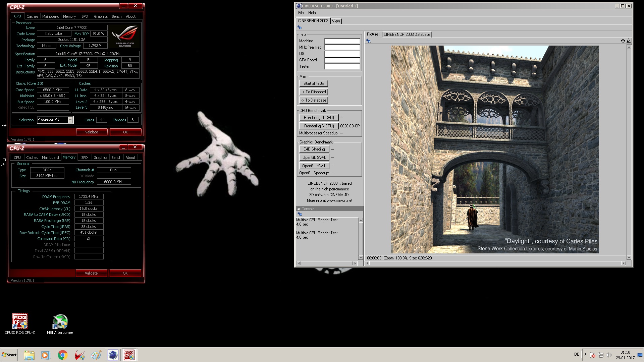This screenshot has width=644, height=362.
Task: Click the Machine input field
Action: 342,41
